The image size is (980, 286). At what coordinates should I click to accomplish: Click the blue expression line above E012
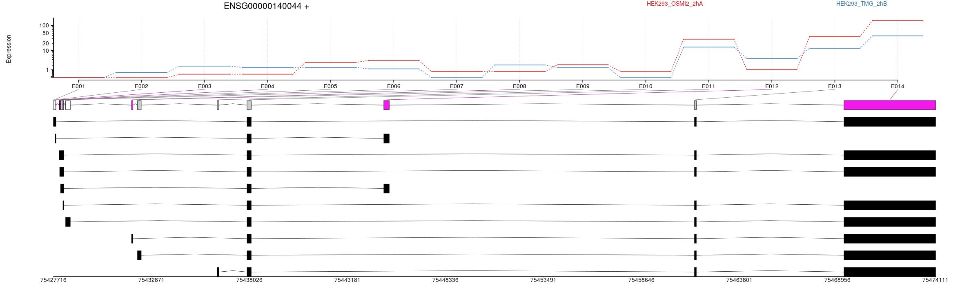(772, 58)
